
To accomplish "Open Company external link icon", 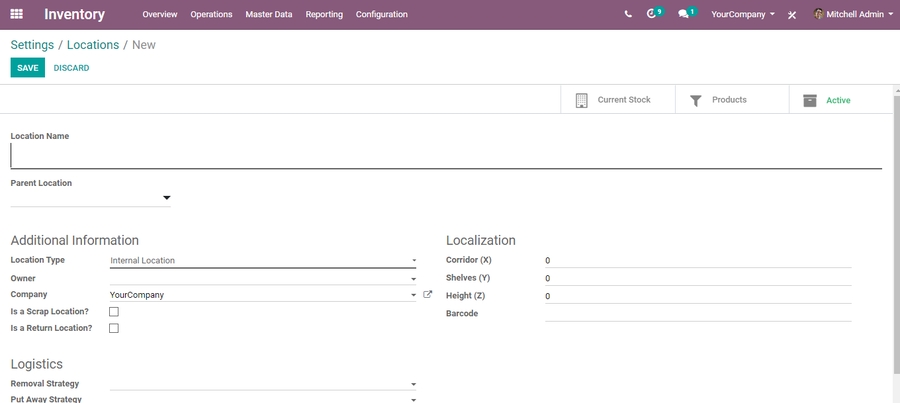I will (428, 295).
